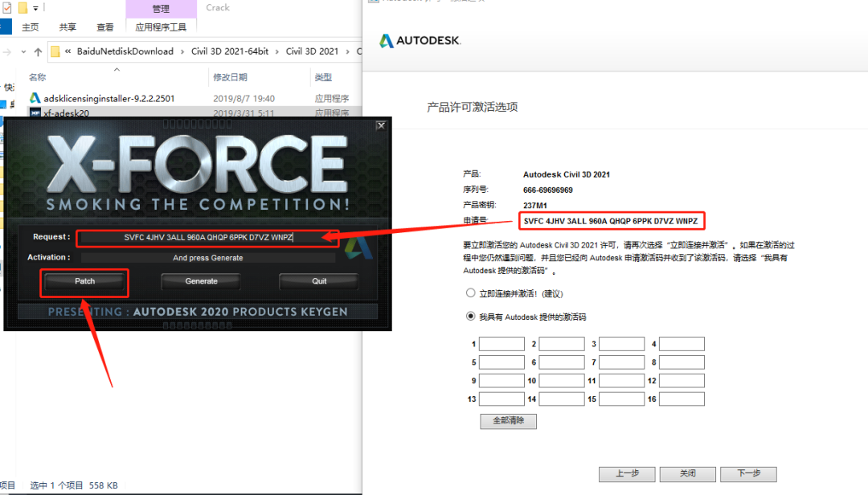Screen dimensions: 868x495
Task: Open the 共享 tab in File Explorer
Action: tap(68, 27)
